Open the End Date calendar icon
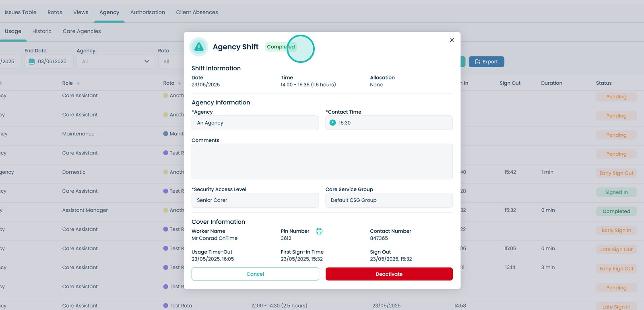The width and height of the screenshot is (644, 310). [31, 62]
